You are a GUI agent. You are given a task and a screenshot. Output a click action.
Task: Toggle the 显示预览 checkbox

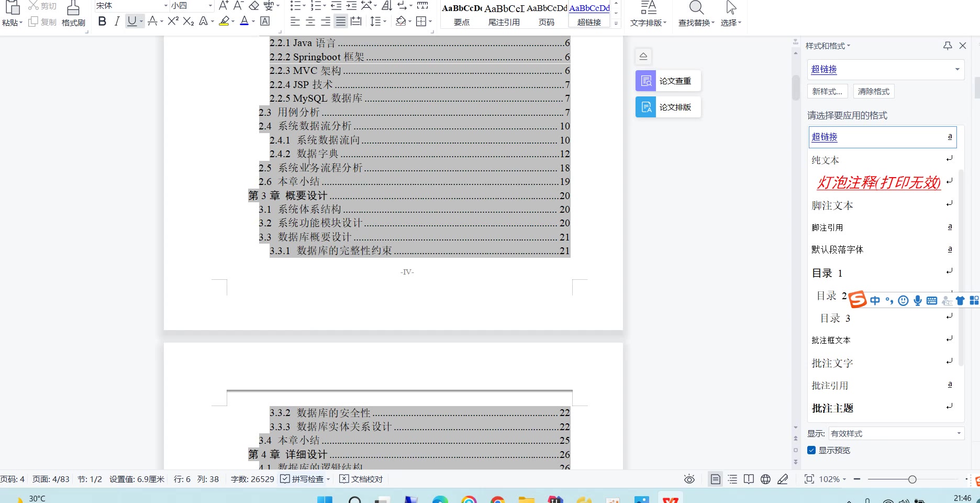point(811,450)
